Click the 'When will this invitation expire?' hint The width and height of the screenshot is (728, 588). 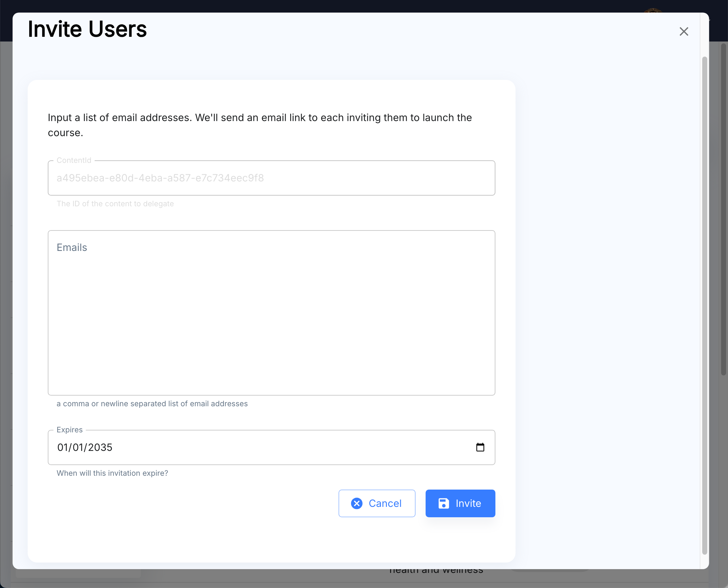point(112,473)
